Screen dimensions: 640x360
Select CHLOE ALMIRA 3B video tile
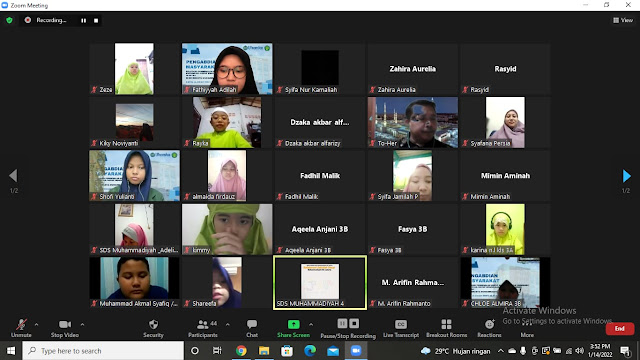(x=505, y=282)
